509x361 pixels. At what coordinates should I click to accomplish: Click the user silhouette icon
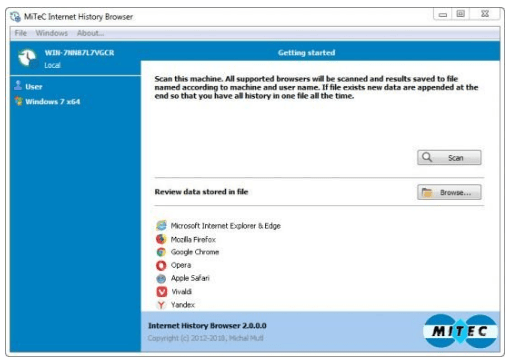(18, 86)
